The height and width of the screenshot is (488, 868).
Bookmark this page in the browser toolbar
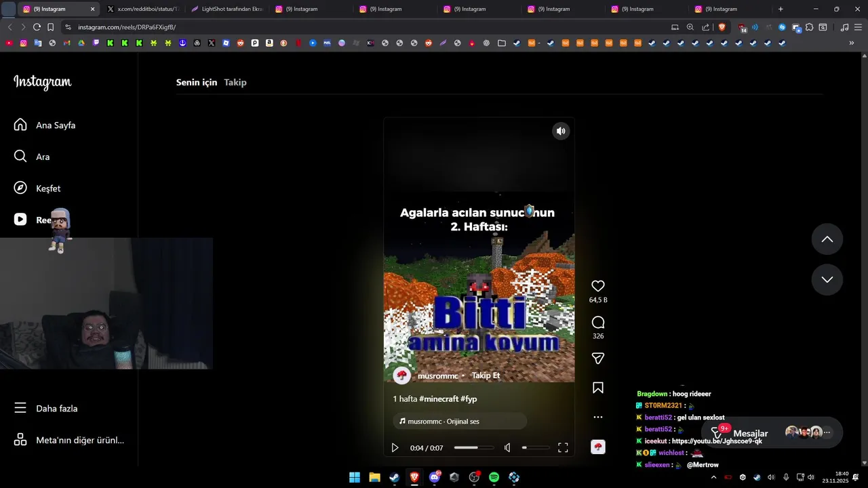coord(50,27)
